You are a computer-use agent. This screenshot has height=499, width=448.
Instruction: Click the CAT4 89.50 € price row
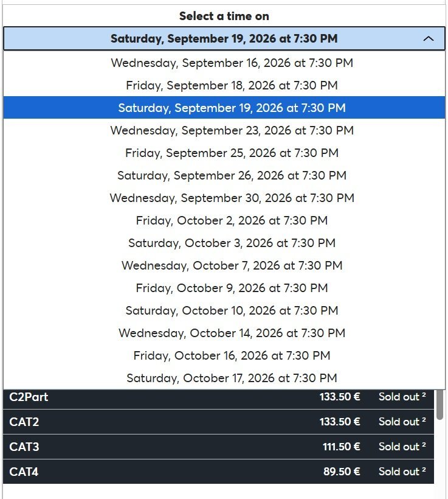[x=218, y=472]
